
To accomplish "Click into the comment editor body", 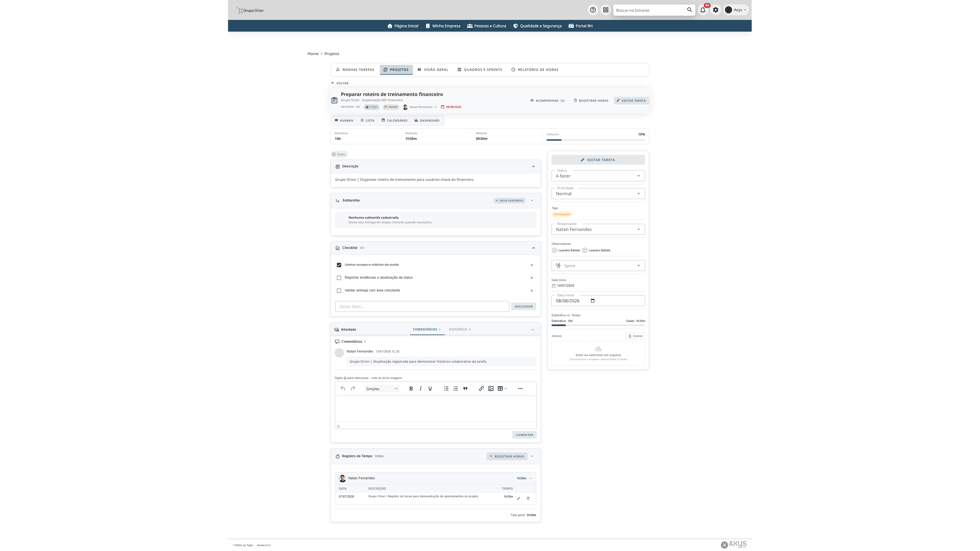I will (x=436, y=408).
